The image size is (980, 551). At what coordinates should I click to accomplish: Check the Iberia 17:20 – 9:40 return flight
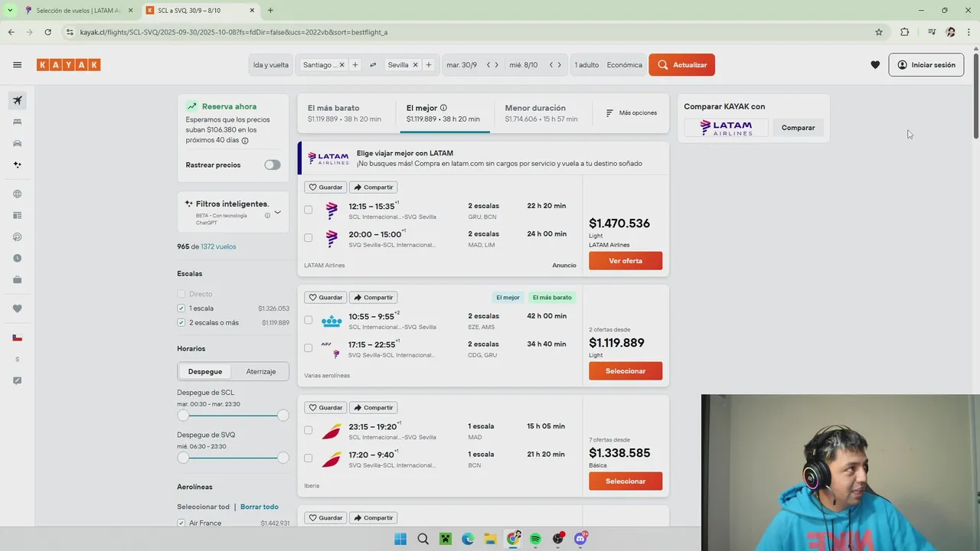(x=308, y=458)
